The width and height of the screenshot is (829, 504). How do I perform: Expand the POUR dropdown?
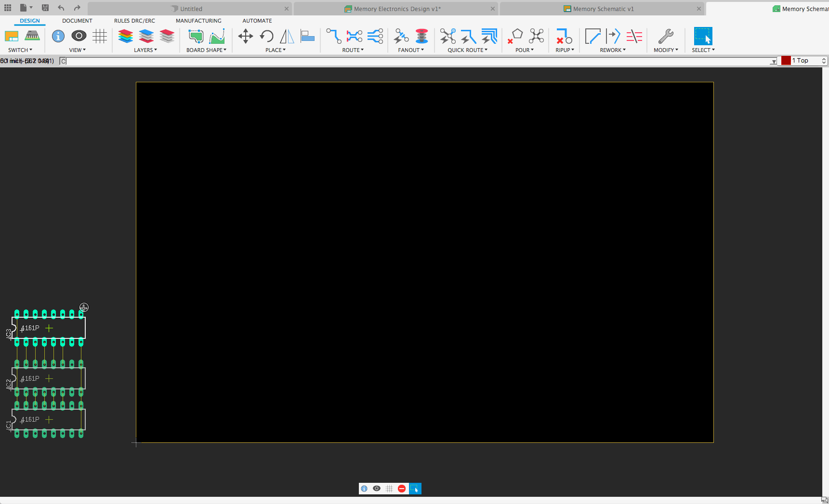[x=525, y=50]
